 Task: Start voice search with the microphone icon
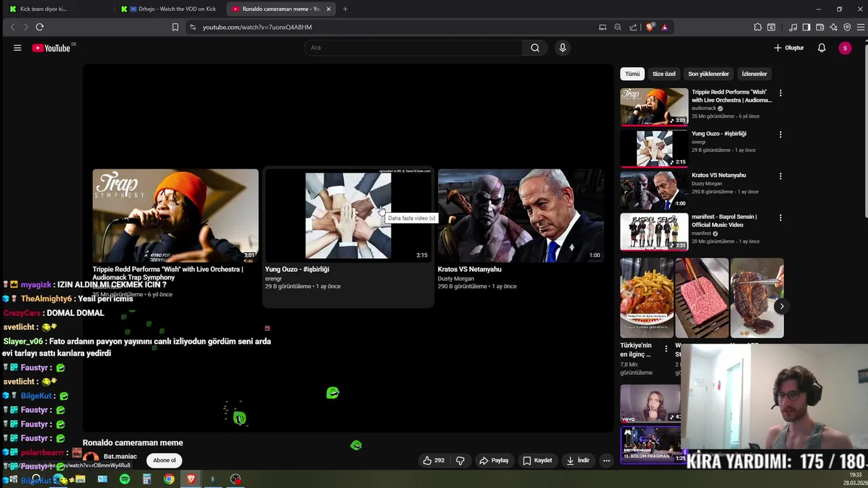(x=562, y=47)
